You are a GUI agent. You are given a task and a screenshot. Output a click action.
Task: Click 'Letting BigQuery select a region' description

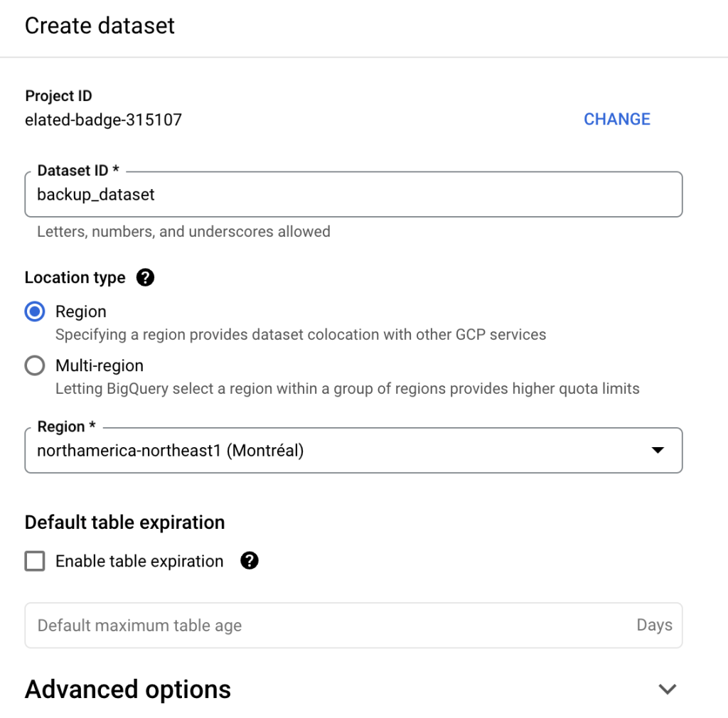click(x=348, y=388)
